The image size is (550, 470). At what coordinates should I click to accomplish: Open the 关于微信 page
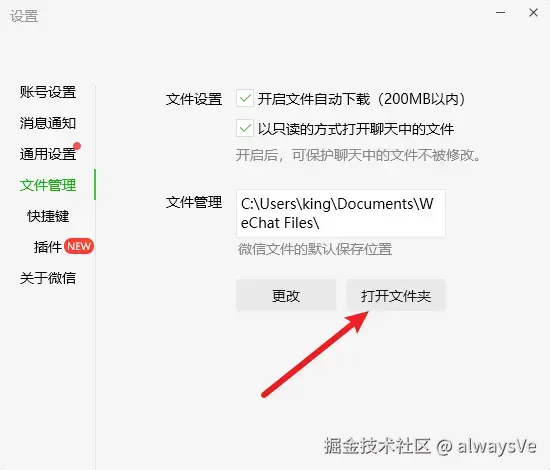point(48,278)
